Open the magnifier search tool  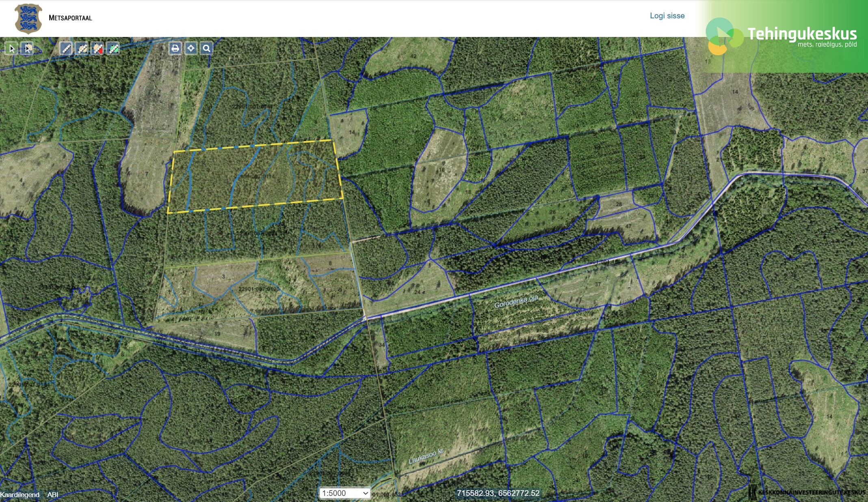click(206, 48)
